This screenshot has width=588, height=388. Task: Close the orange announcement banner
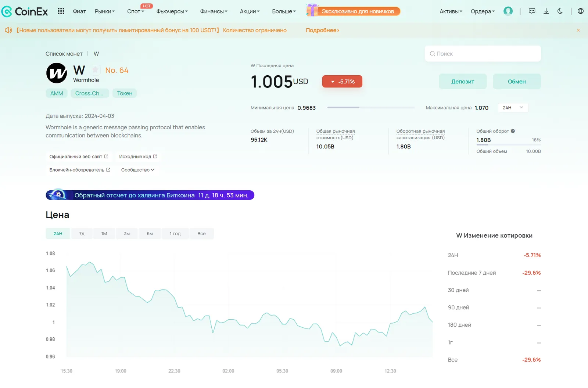click(x=578, y=30)
